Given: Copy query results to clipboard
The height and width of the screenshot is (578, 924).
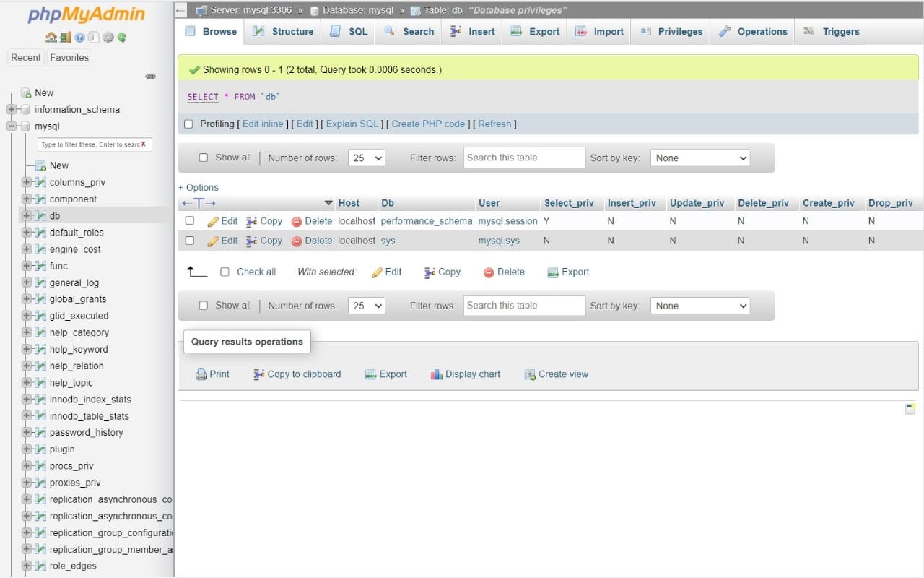Looking at the screenshot, I should point(297,374).
